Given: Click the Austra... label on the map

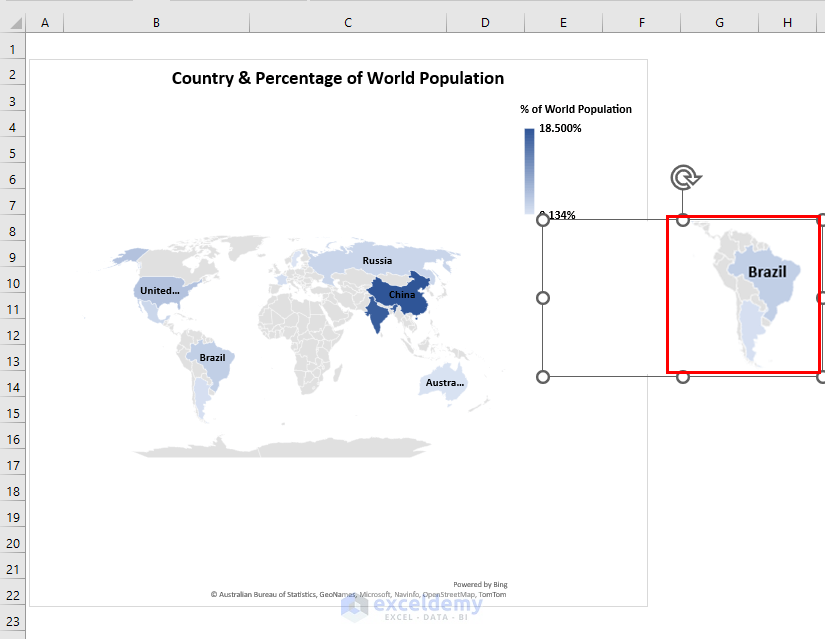Looking at the screenshot, I should [x=445, y=383].
